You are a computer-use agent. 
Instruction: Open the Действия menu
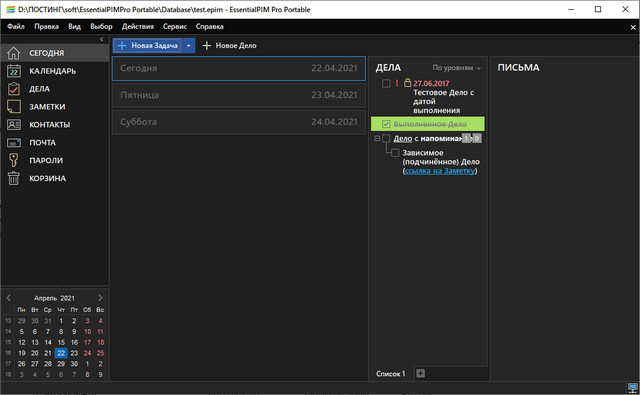coord(138,27)
